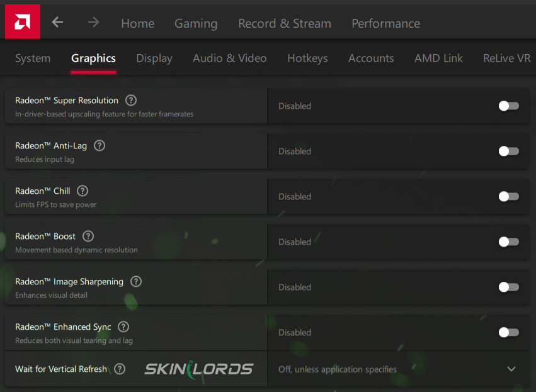Open the Home tab

[x=138, y=23]
